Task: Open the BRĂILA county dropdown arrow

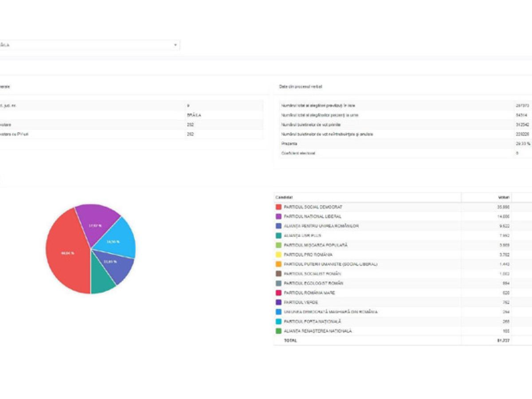Action: click(175, 45)
